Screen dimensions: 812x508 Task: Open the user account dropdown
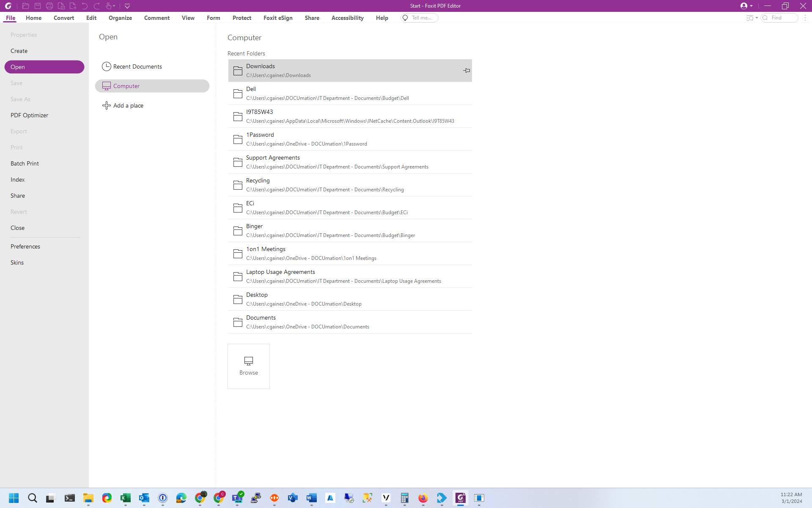pos(746,6)
